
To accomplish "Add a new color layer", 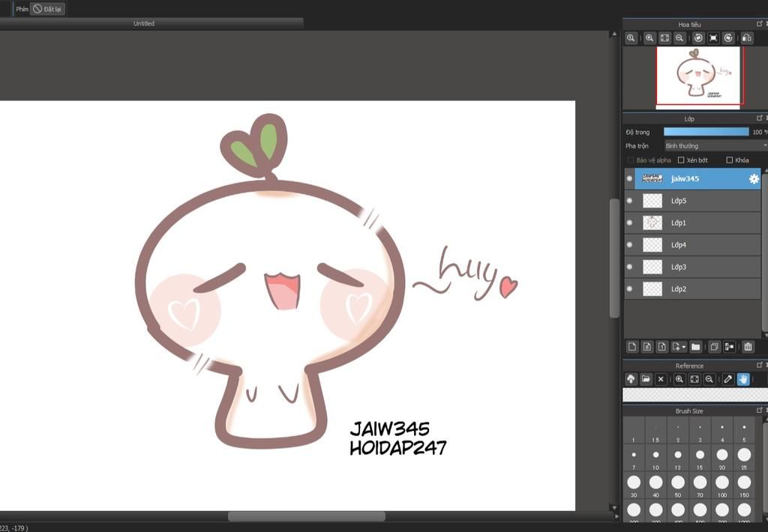I will [x=631, y=346].
